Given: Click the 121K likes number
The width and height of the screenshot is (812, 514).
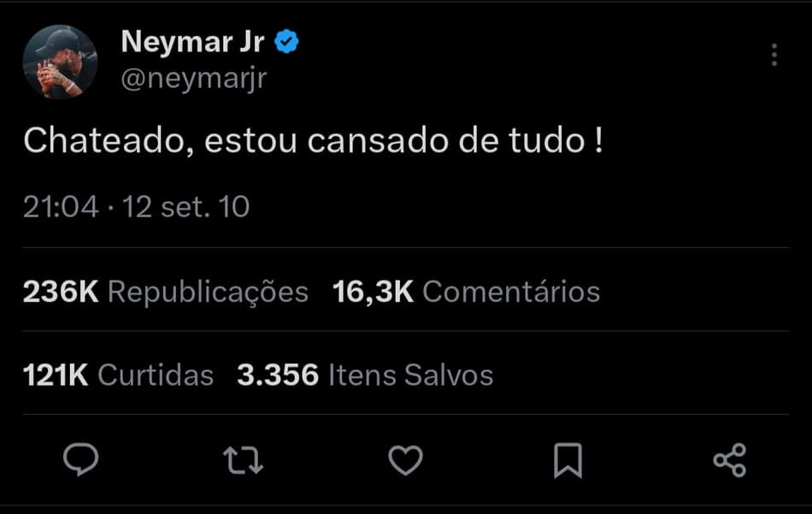Looking at the screenshot, I should click(56, 375).
